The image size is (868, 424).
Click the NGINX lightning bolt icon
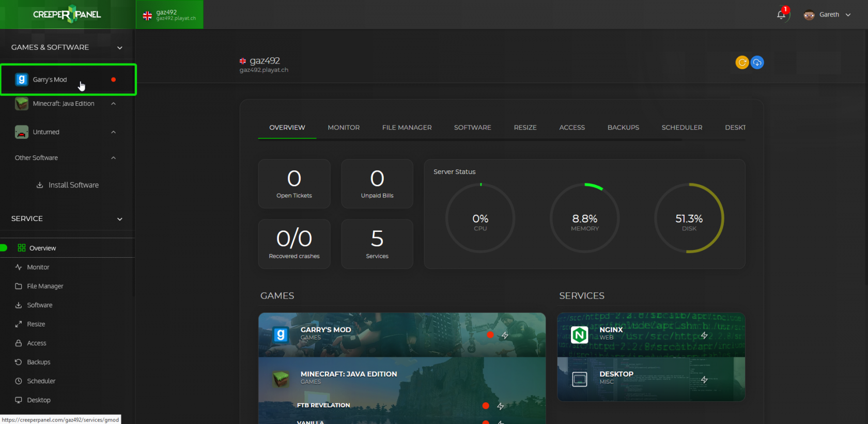[x=704, y=335]
